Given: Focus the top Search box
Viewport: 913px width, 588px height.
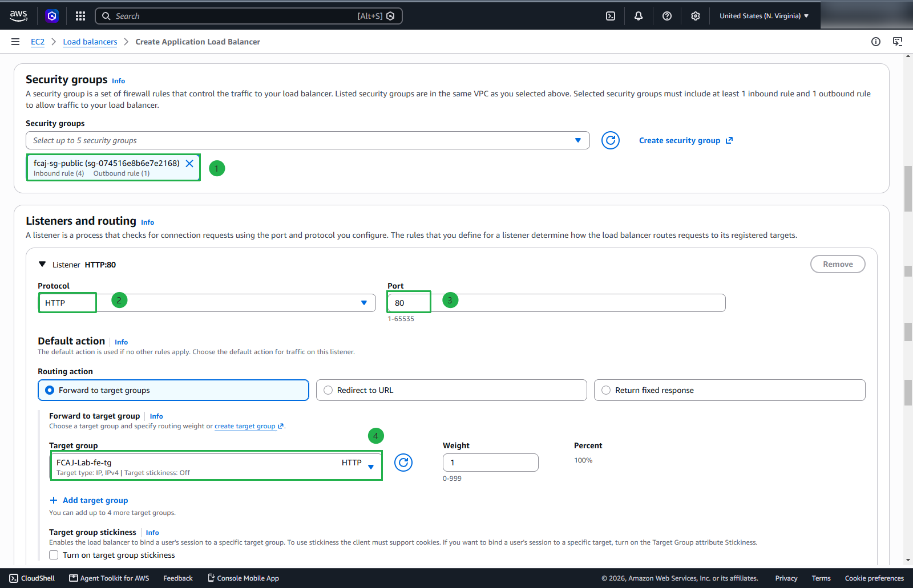Looking at the screenshot, I should (x=249, y=16).
